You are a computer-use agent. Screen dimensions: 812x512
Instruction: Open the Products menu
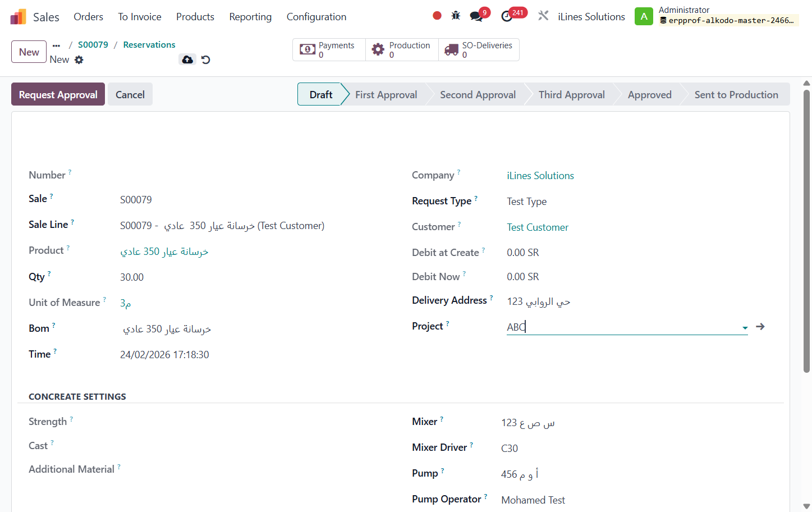pos(195,17)
